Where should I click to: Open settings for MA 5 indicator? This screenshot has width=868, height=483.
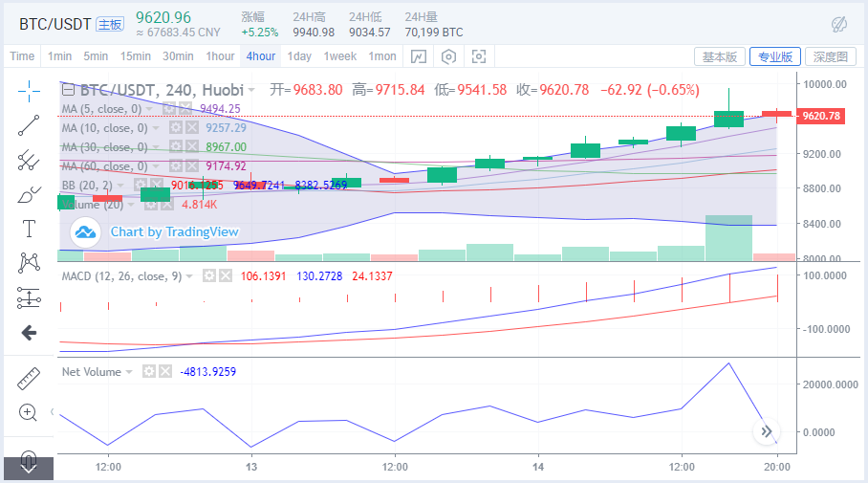pyautogui.click(x=169, y=109)
